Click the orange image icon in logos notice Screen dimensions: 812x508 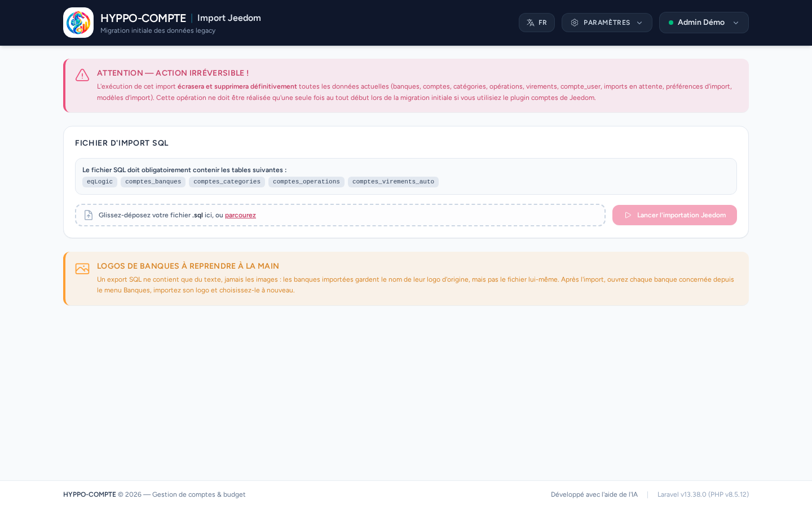pos(82,269)
